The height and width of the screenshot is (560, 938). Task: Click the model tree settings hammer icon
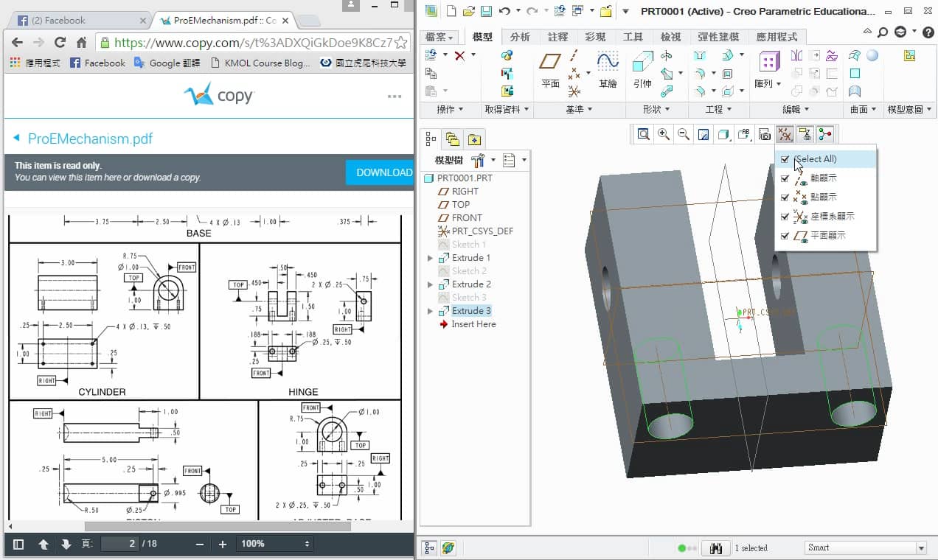tap(478, 160)
